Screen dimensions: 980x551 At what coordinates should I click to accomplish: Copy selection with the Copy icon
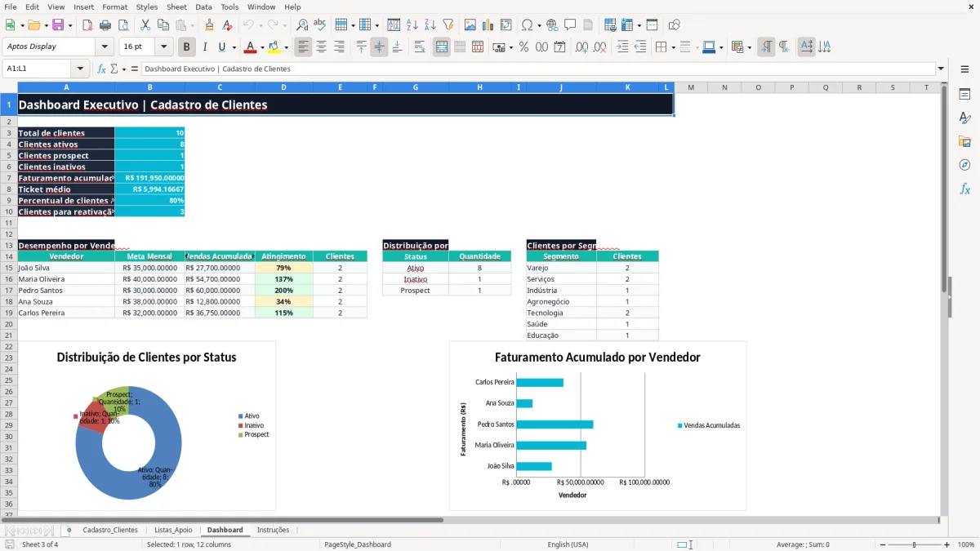163,25
